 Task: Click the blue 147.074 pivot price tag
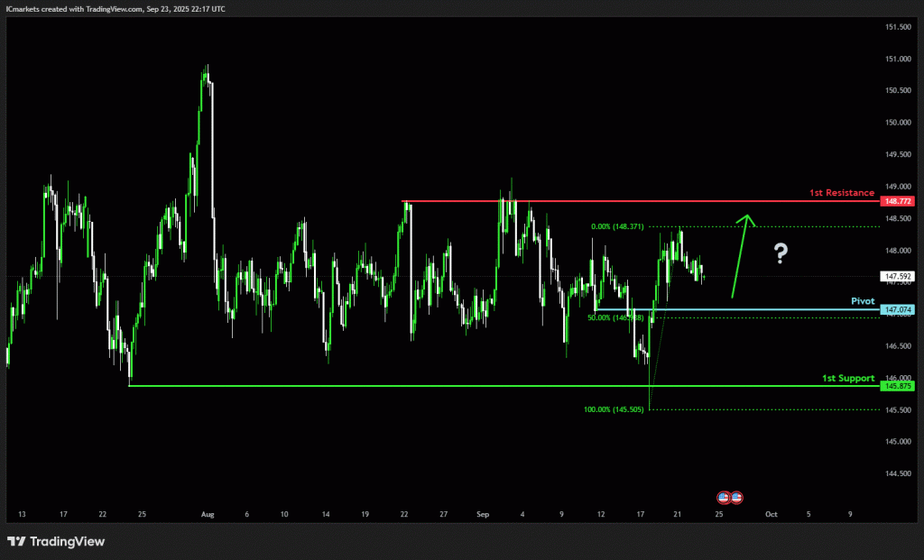point(899,309)
